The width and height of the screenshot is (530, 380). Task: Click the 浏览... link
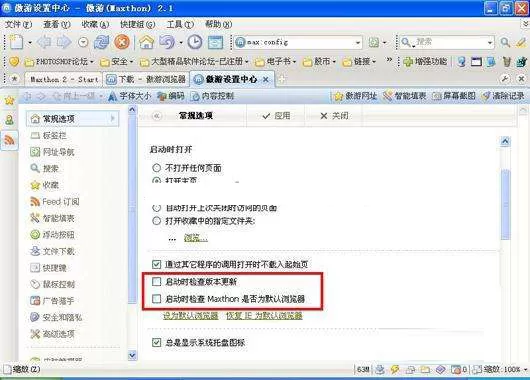click(196, 238)
